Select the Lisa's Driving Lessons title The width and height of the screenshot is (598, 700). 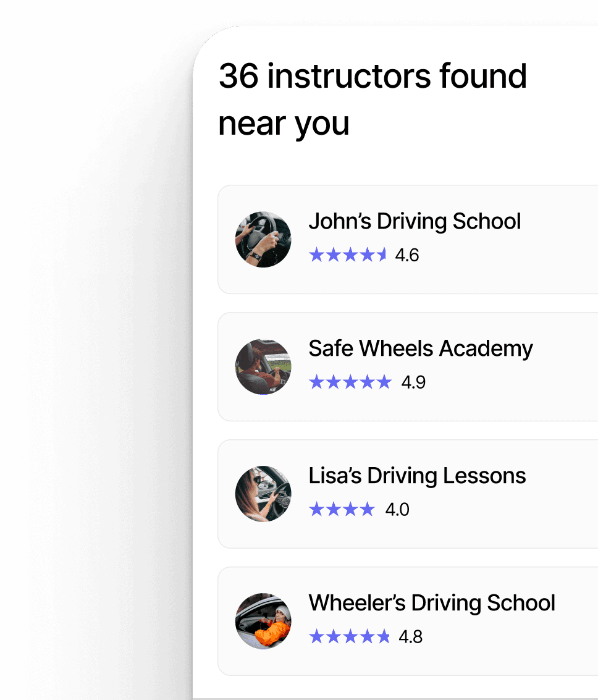coord(417,476)
